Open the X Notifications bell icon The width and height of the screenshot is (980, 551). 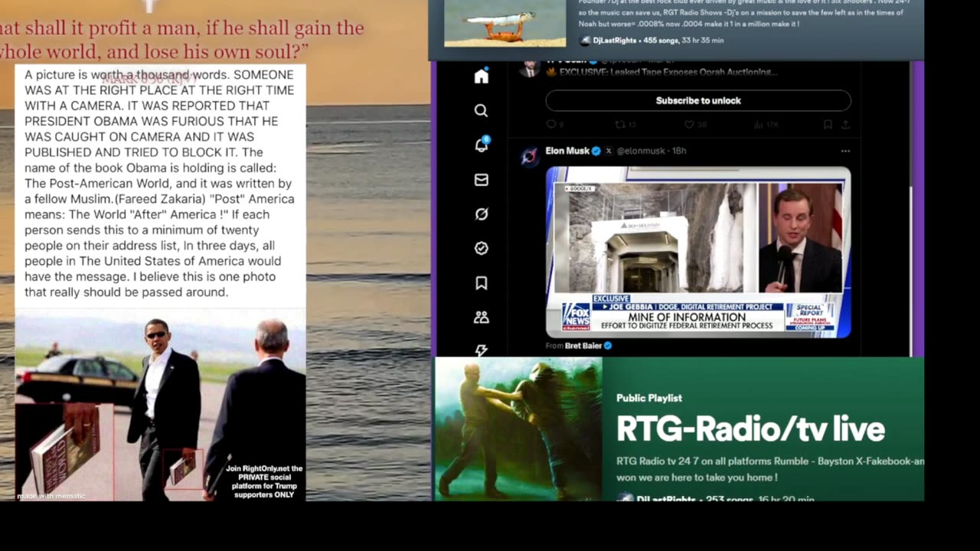coord(482,145)
